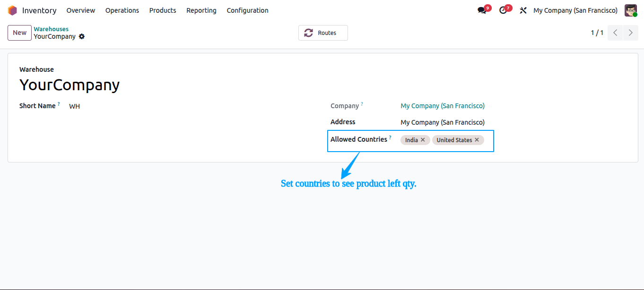Open the user avatar menu
The height and width of the screenshot is (290, 644).
tap(631, 10)
